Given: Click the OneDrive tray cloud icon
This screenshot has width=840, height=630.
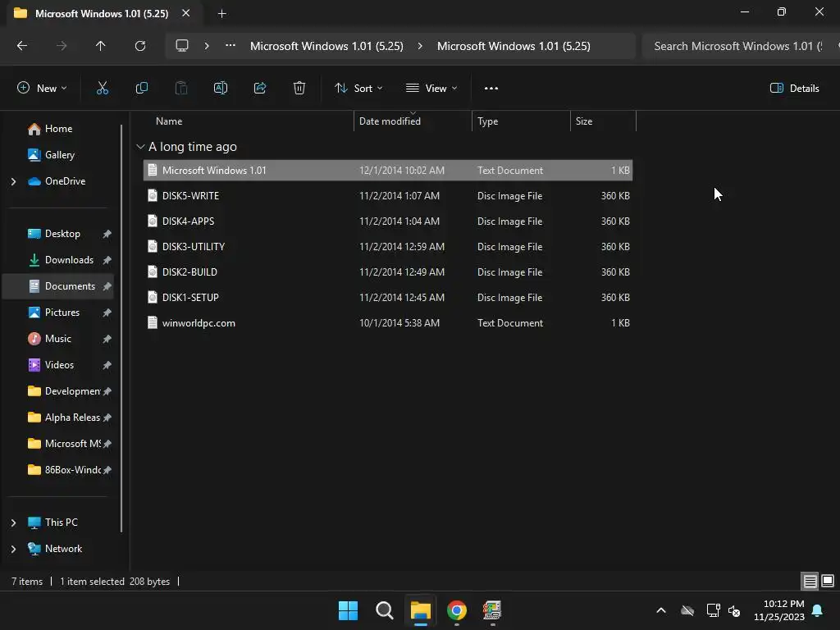Looking at the screenshot, I should pyautogui.click(x=687, y=610).
